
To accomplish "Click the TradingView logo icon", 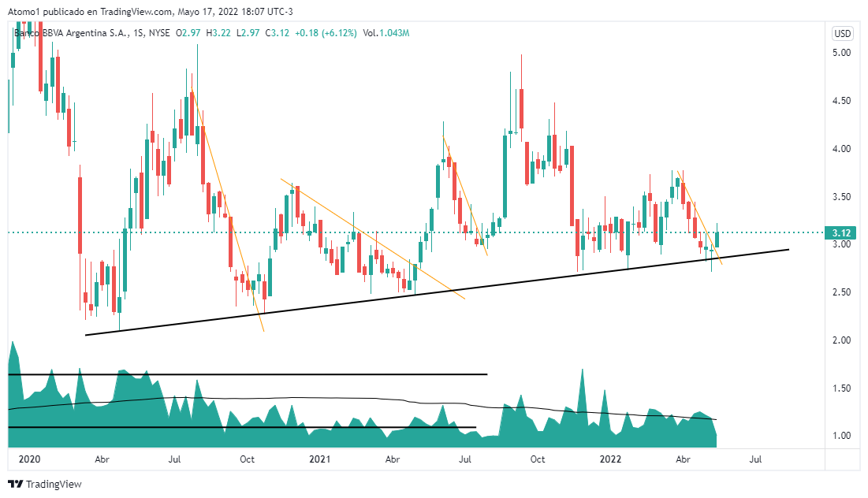I will click(15, 484).
